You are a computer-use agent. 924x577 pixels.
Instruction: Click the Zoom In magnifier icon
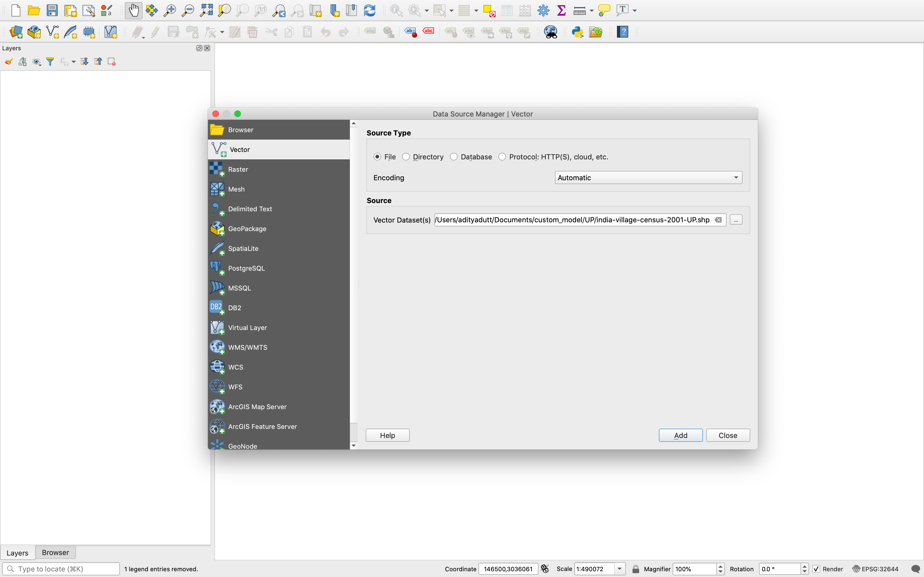point(169,10)
